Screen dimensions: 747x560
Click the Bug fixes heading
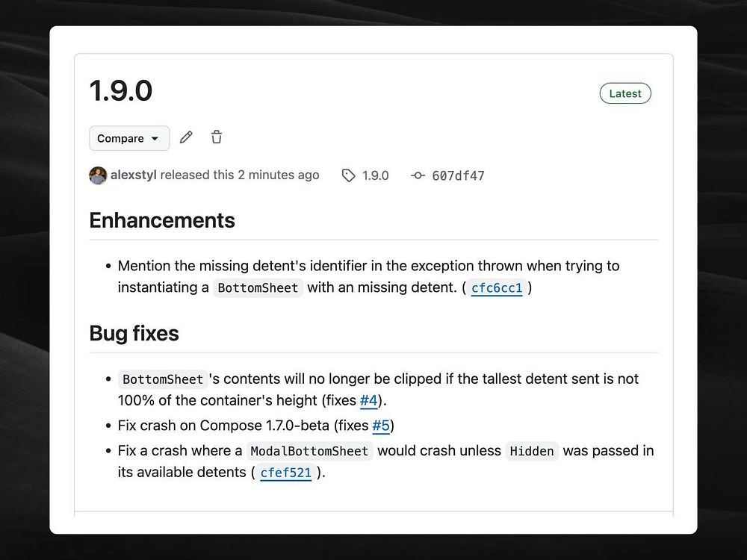(134, 333)
